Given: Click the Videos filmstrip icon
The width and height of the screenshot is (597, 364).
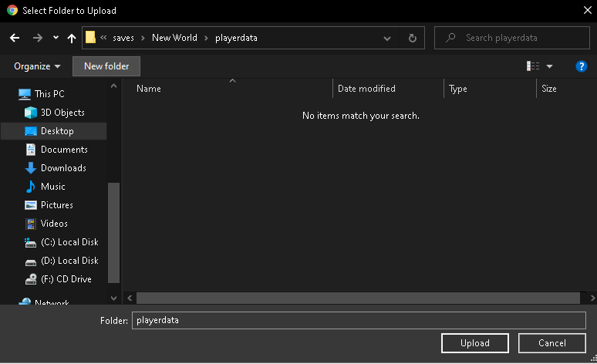Looking at the screenshot, I should point(30,224).
